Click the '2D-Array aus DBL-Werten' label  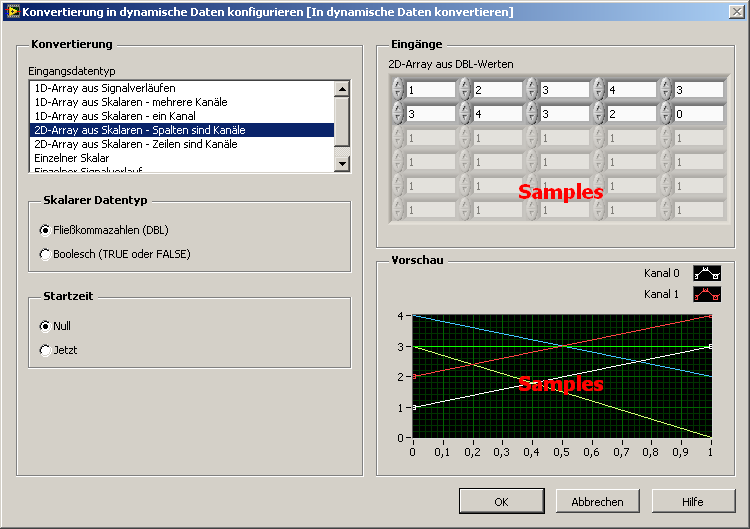[x=451, y=64]
